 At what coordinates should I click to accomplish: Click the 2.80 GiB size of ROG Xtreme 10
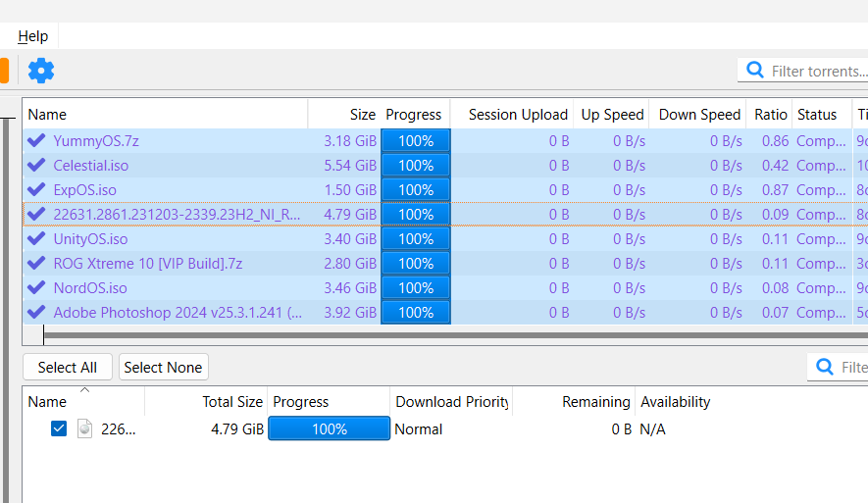350,264
